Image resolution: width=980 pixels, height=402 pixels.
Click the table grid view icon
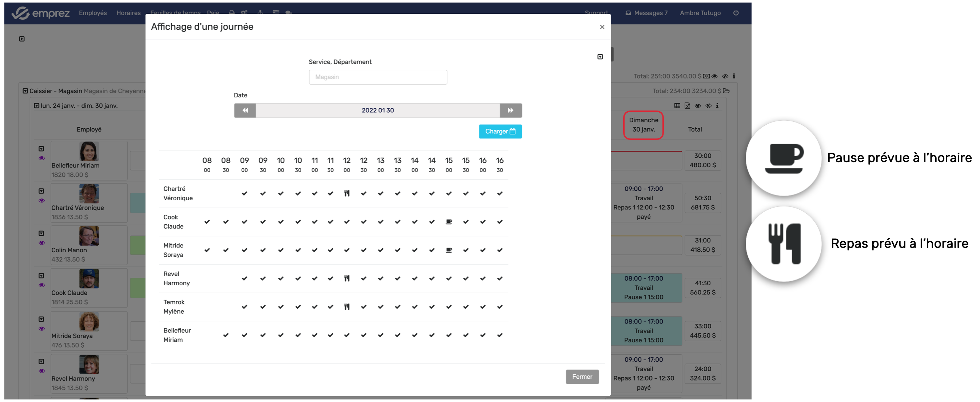[677, 106]
